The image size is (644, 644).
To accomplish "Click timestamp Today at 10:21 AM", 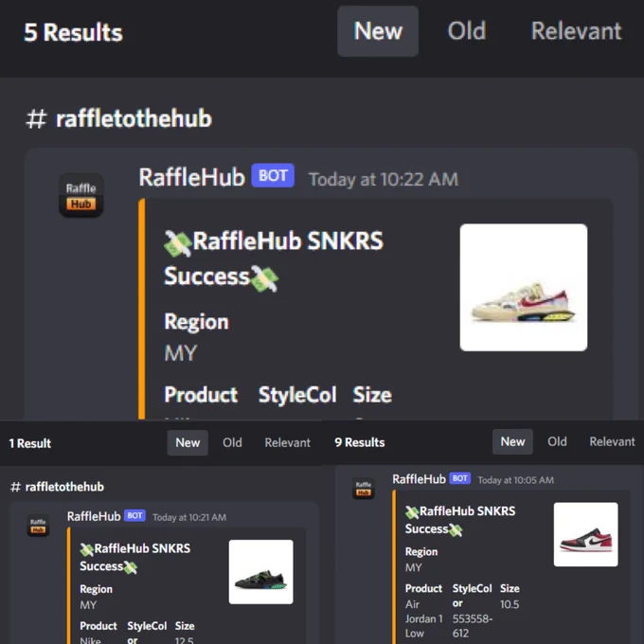I will tap(189, 517).
